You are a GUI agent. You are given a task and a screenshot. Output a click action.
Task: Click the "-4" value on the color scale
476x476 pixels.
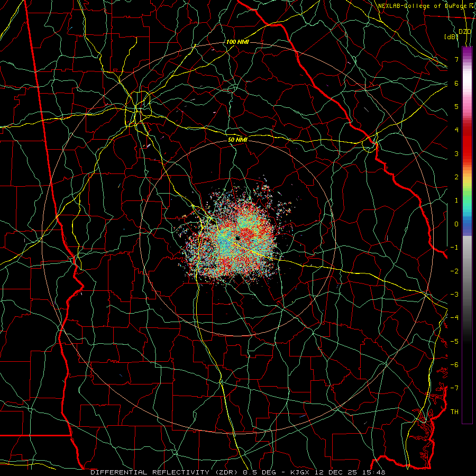pyautogui.click(x=454, y=318)
